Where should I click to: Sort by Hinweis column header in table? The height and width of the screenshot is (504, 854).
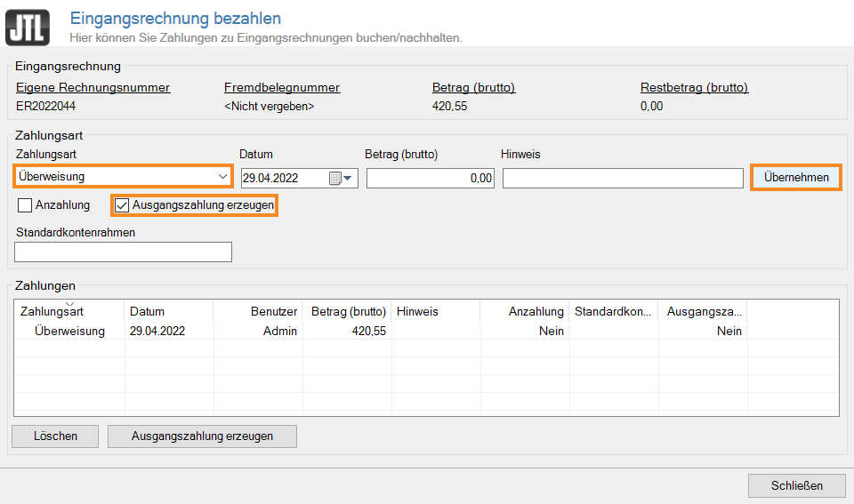pyautogui.click(x=436, y=311)
